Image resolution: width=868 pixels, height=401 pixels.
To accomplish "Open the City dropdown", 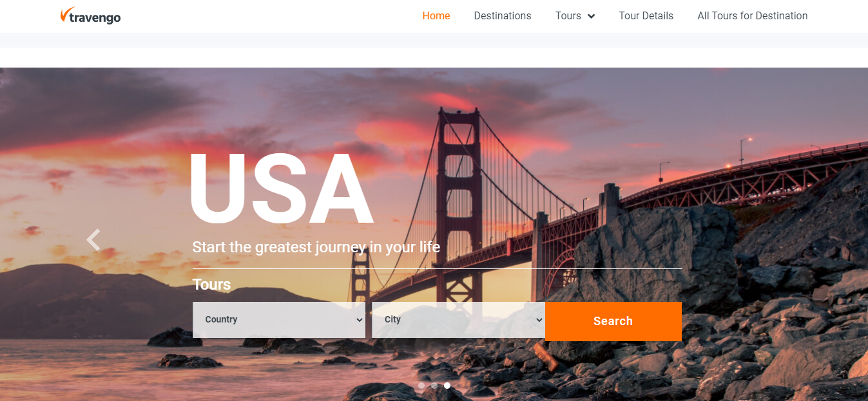I will tap(458, 320).
